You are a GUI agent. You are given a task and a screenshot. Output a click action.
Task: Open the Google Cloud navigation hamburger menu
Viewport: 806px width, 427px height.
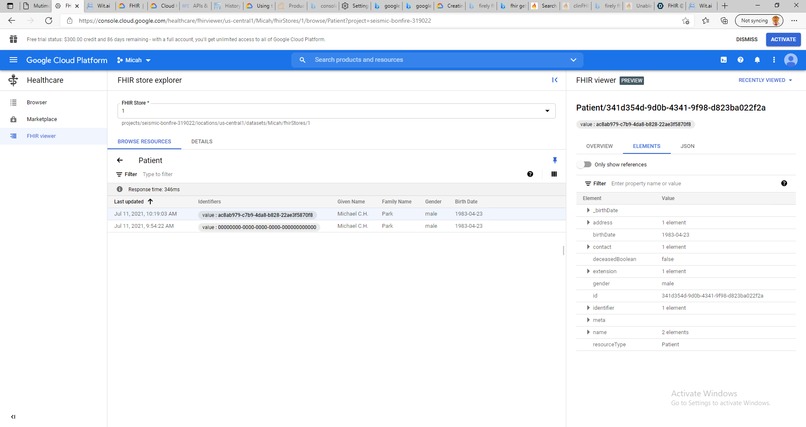(13, 60)
